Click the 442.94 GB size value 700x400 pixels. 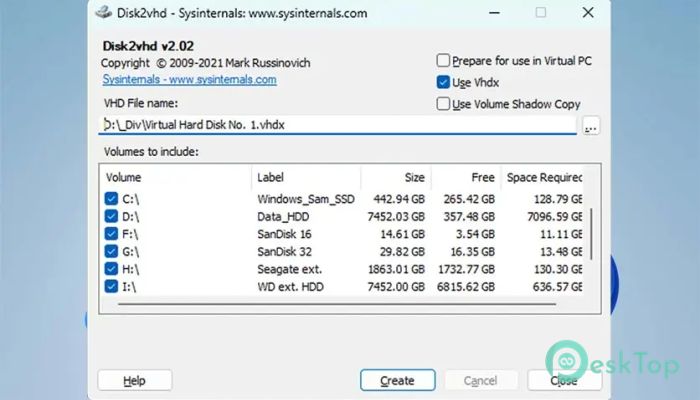(x=399, y=199)
